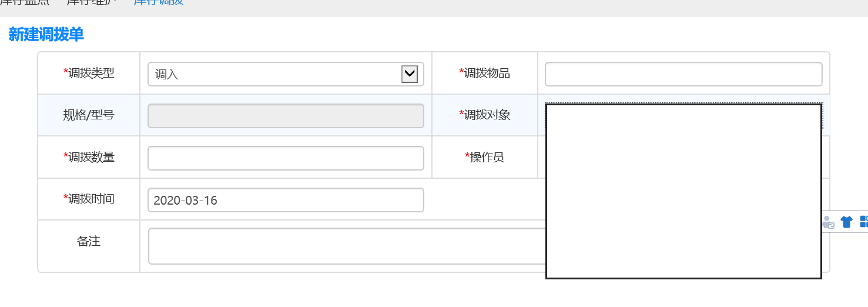
Task: Click the user card icon
Action: tap(828, 222)
